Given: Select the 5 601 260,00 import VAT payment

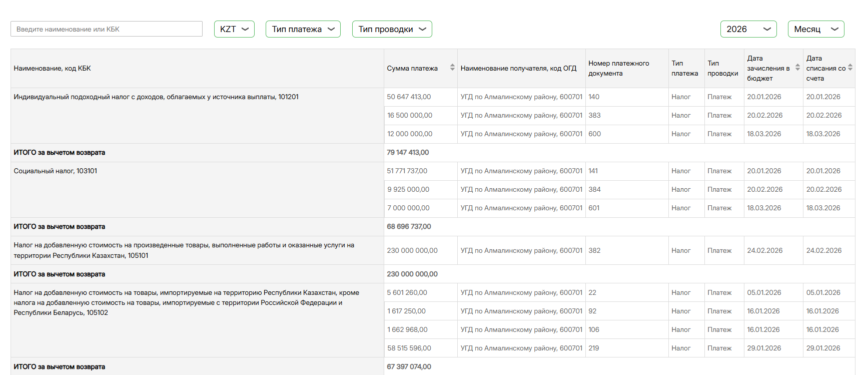Looking at the screenshot, I should coord(407,292).
